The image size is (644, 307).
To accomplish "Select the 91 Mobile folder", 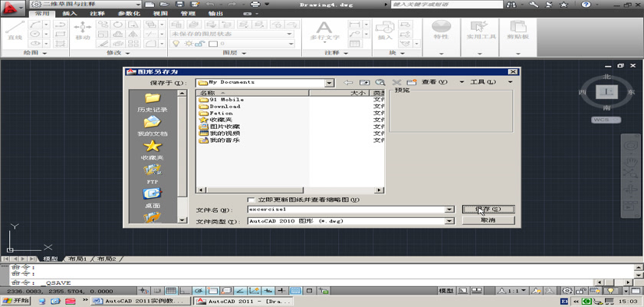I will [222, 100].
